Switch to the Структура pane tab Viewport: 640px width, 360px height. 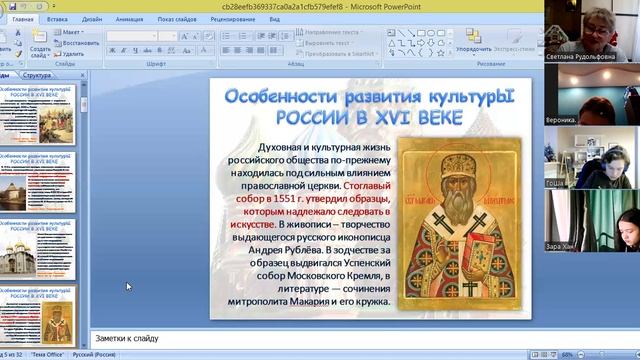point(37,75)
